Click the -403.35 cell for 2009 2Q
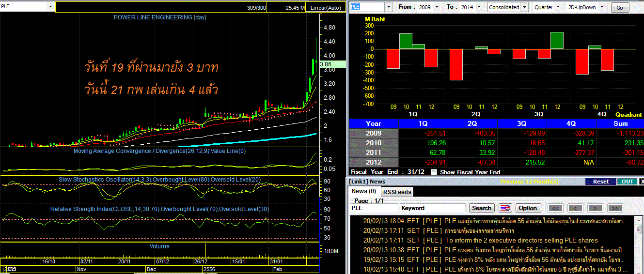 (x=472, y=133)
